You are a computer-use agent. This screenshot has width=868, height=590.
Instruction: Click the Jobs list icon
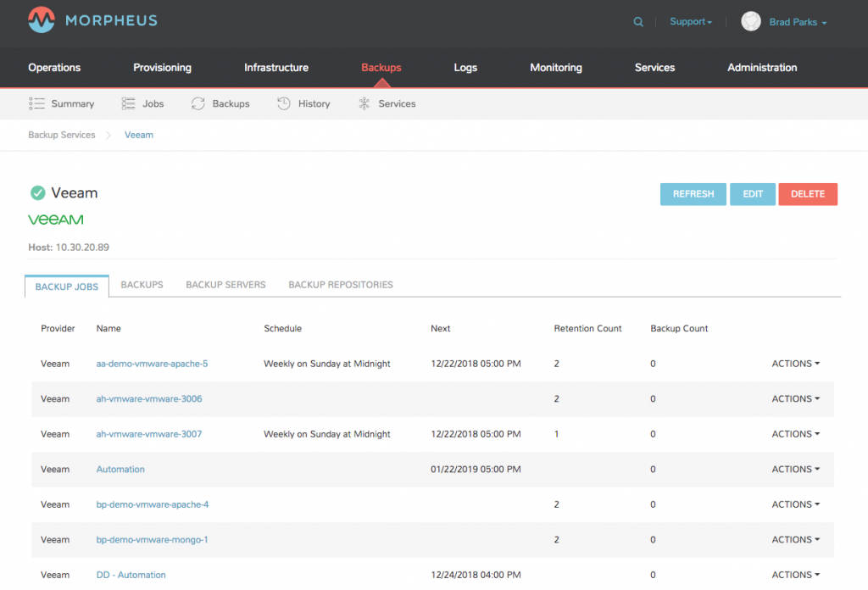click(129, 103)
